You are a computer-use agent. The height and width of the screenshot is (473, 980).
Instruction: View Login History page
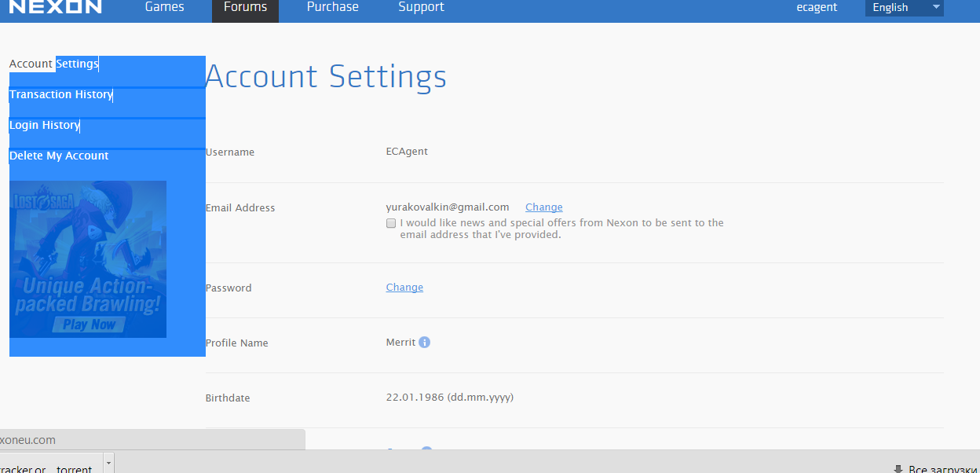coord(45,125)
